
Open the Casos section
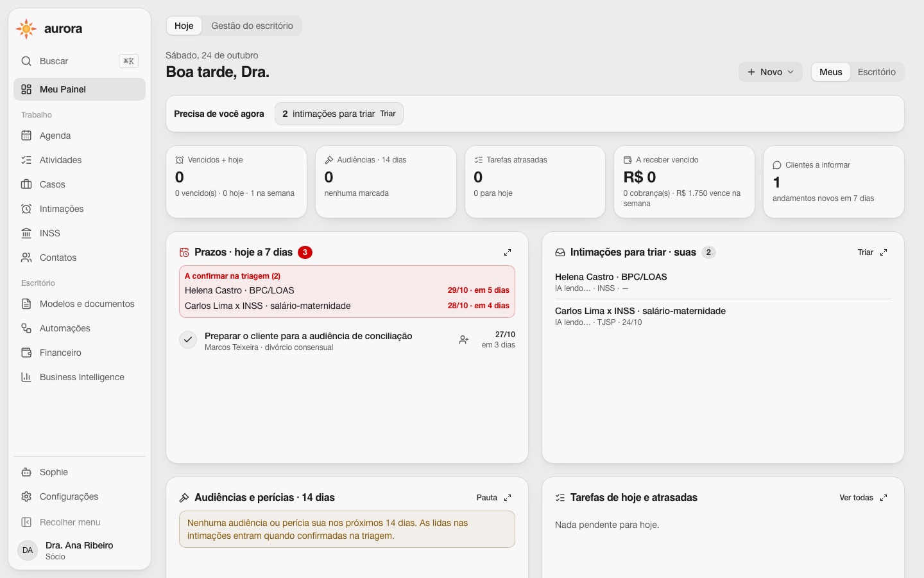pyautogui.click(x=80, y=184)
